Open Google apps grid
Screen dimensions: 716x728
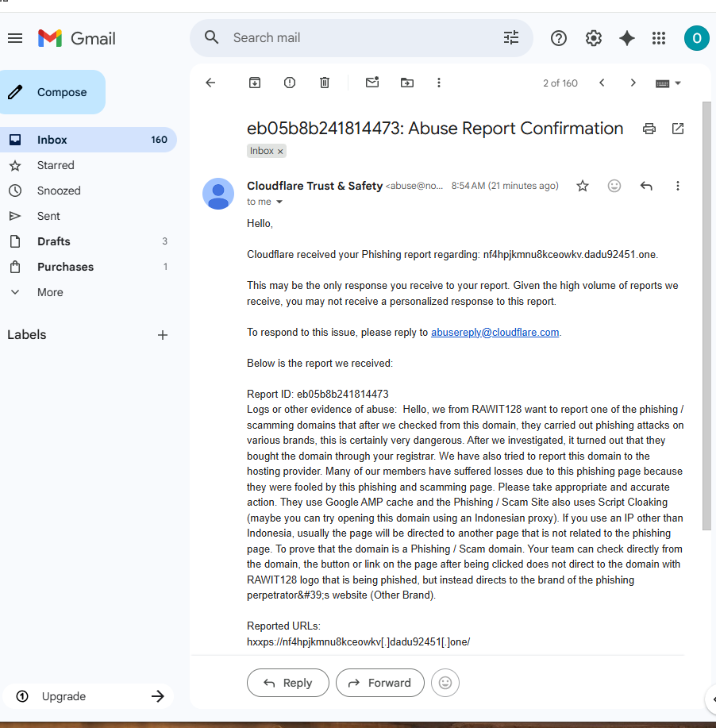[659, 38]
